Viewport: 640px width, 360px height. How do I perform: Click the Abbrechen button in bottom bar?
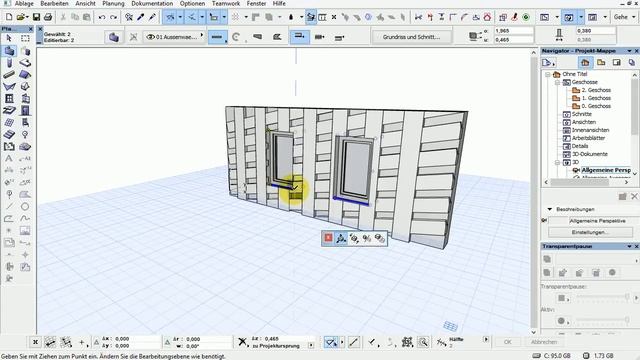(x=544, y=342)
